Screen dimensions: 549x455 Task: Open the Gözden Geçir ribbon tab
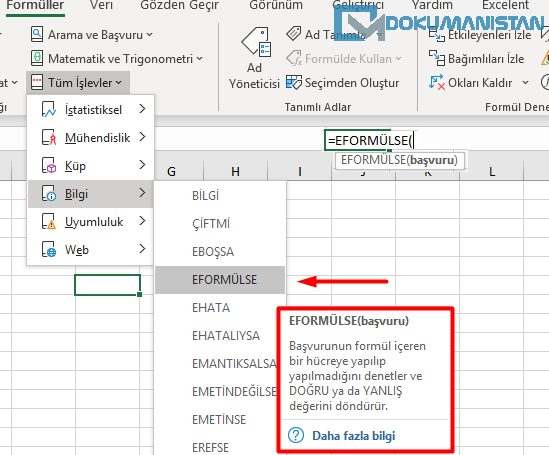tap(179, 5)
